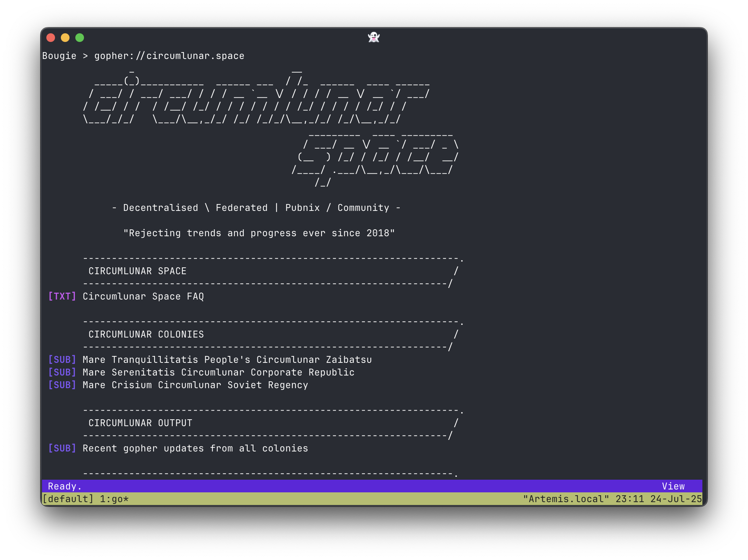Image resolution: width=748 pixels, height=560 pixels.
Task: Click the ghost icon in the title bar
Action: (x=374, y=37)
